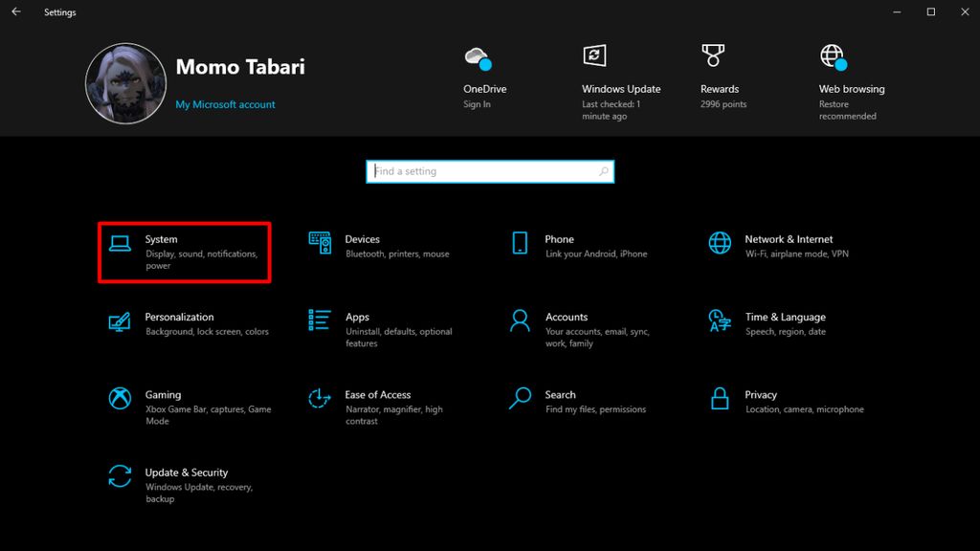
Task: Open My Microsoft account link
Action: [x=225, y=103]
